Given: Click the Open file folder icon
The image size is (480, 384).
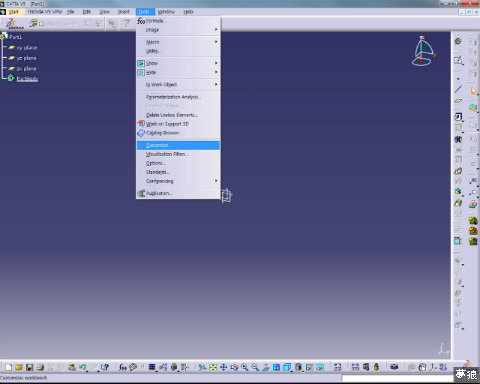Looking at the screenshot, I should point(19,367).
